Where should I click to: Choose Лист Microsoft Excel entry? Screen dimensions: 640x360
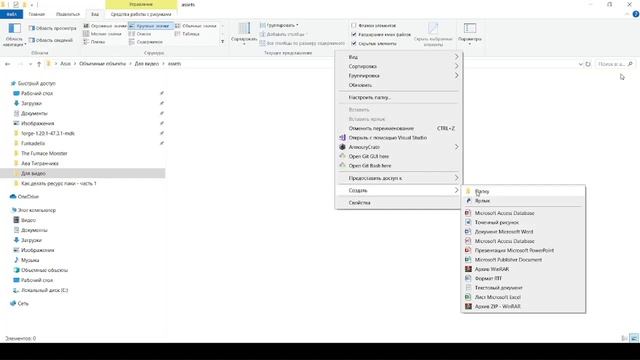tap(523, 297)
